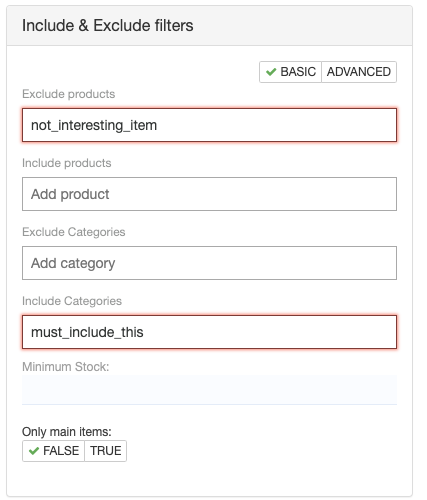Focus the Include Categories input field
The image size is (427, 500).
coord(209,332)
